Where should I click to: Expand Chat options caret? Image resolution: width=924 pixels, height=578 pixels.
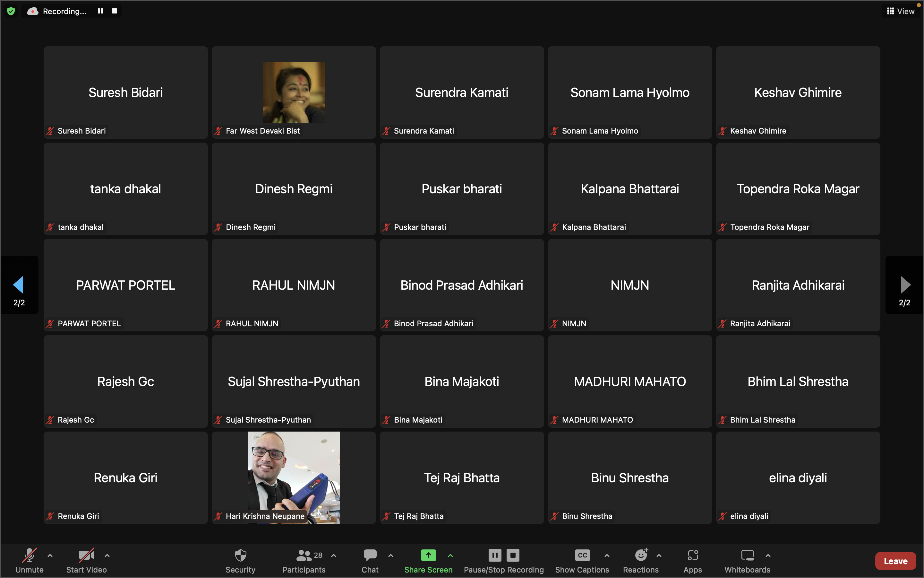(x=390, y=556)
